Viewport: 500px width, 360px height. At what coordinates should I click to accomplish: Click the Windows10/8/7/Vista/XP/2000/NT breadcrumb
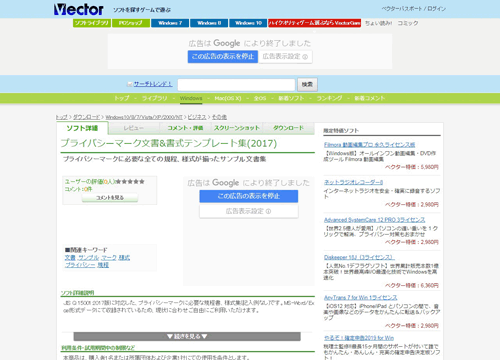(x=144, y=117)
